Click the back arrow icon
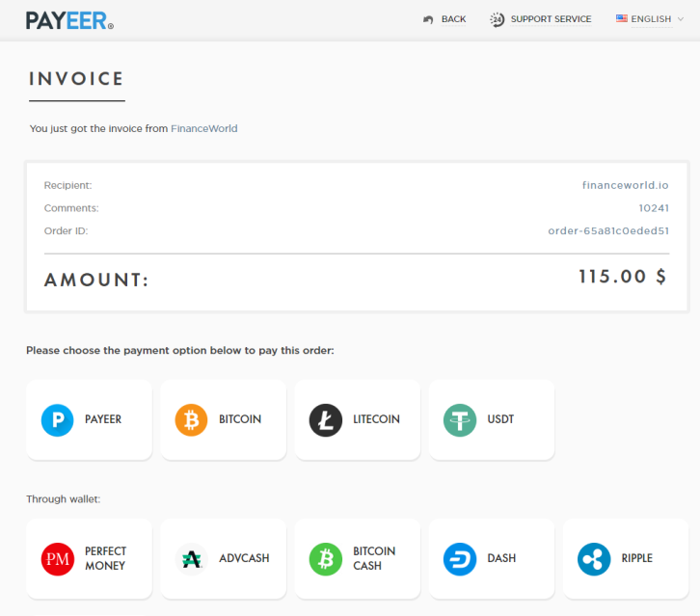 [428, 19]
